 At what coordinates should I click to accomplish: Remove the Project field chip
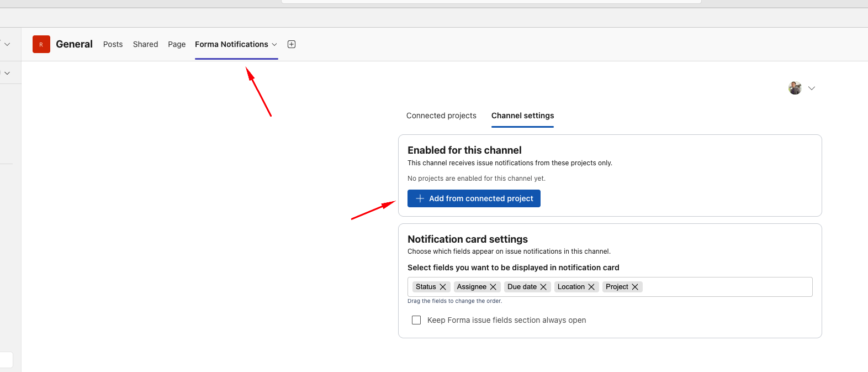635,287
